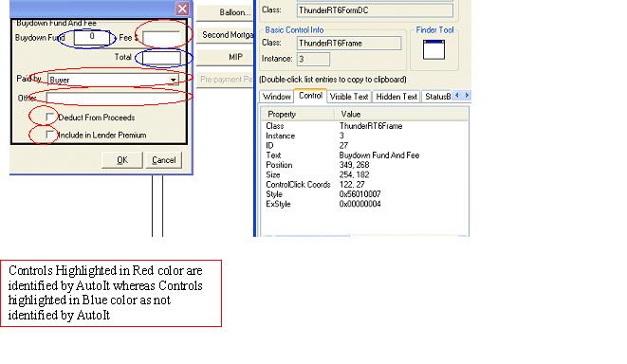
Task: Open the Visible Text tab
Action: (x=349, y=97)
